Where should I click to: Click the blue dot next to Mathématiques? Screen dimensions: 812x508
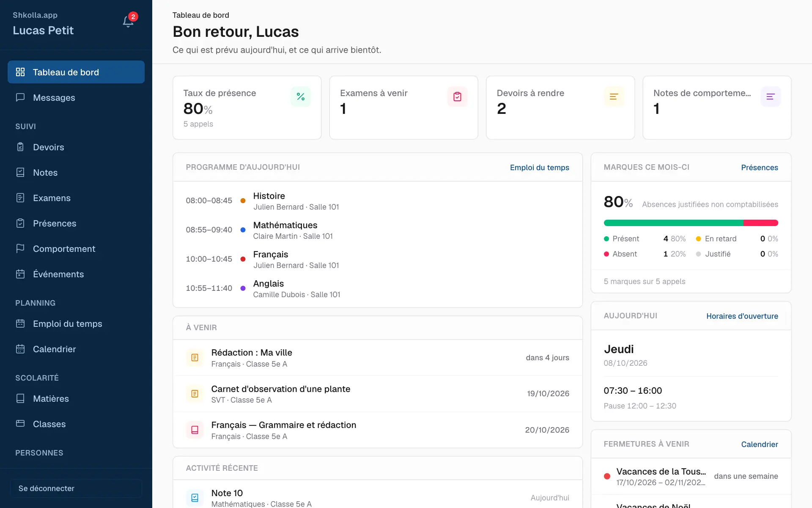(x=243, y=230)
